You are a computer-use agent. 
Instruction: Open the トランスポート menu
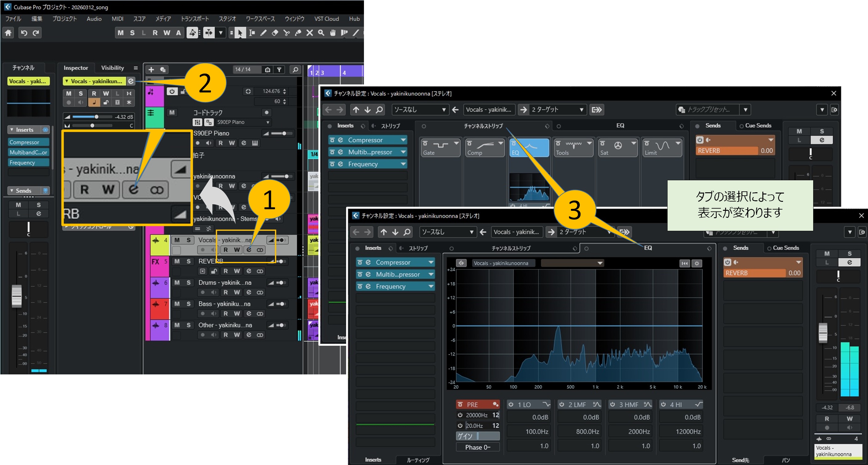195,19
